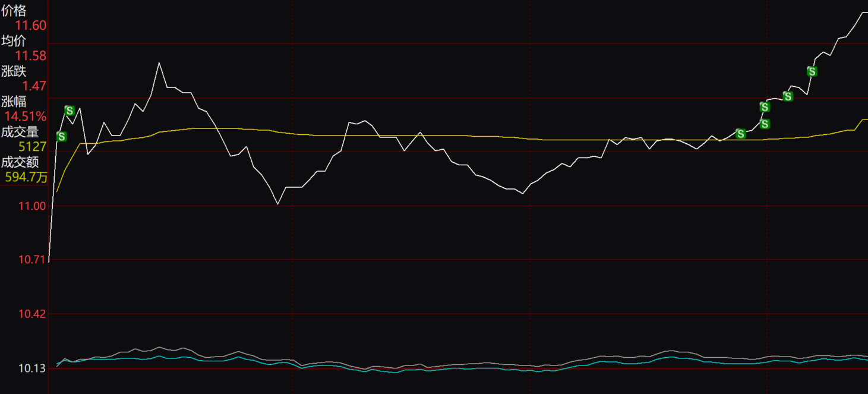The width and height of the screenshot is (868, 394).
Task: Click the 成交额 label
Action: [x=20, y=162]
